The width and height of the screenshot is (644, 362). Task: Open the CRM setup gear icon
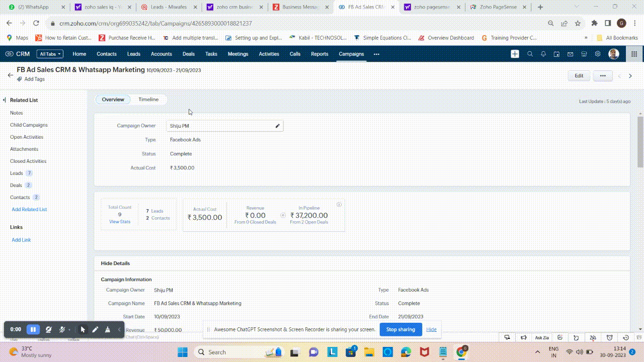(x=598, y=54)
